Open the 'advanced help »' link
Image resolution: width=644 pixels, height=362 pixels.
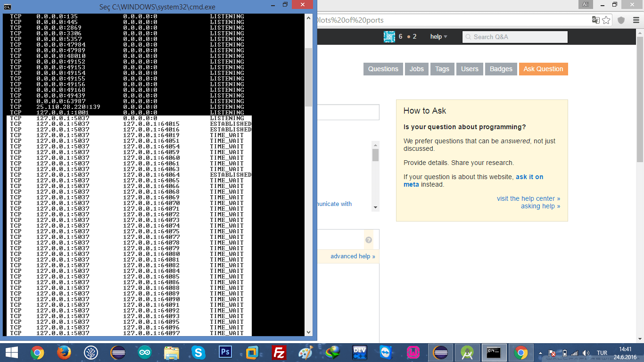pos(353,256)
